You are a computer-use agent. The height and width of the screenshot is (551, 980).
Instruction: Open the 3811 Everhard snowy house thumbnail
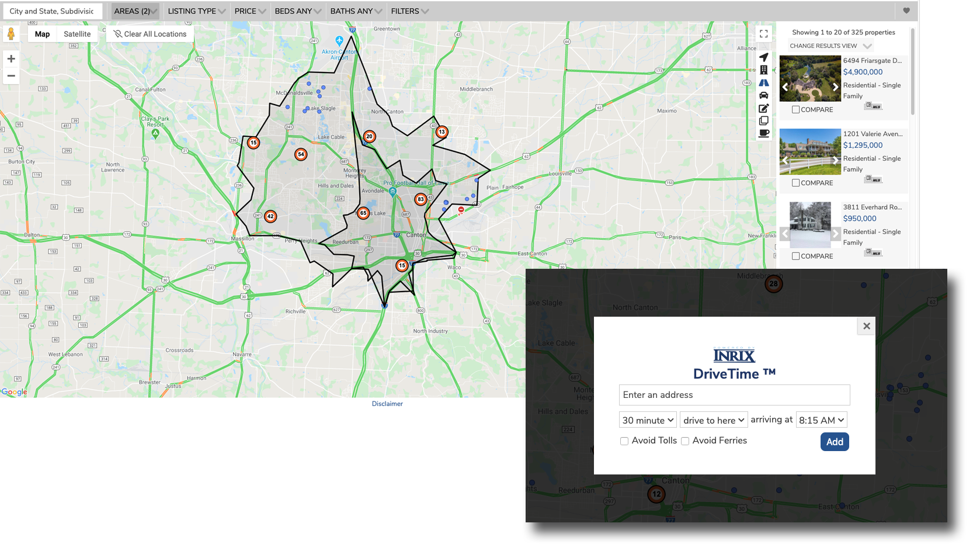[x=810, y=225]
